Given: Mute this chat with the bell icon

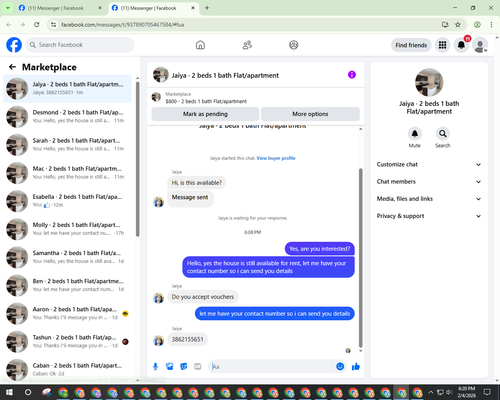Looking at the screenshot, I should (415, 134).
